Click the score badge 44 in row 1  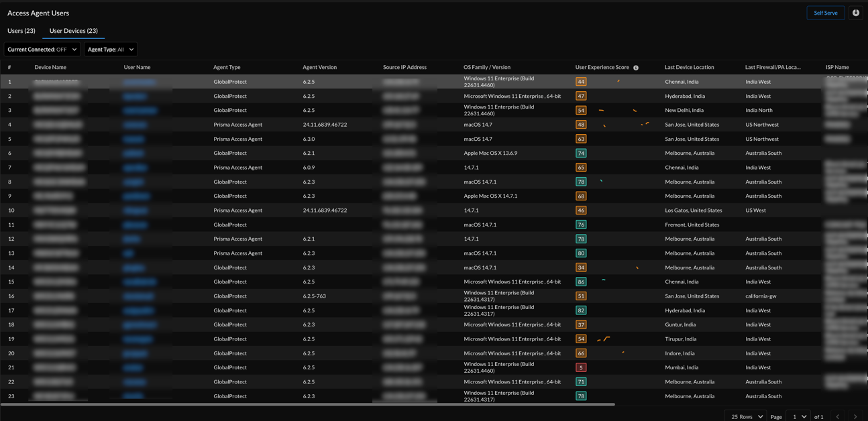click(581, 82)
